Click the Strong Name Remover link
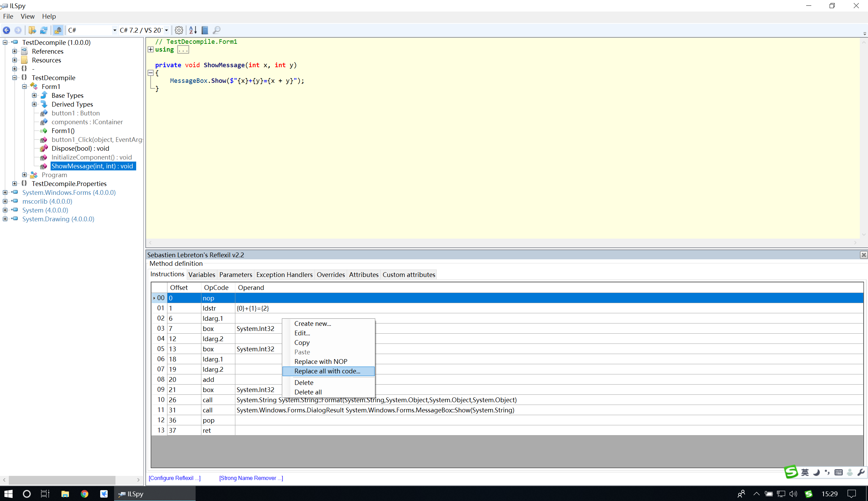The image size is (868, 501). 251,478
